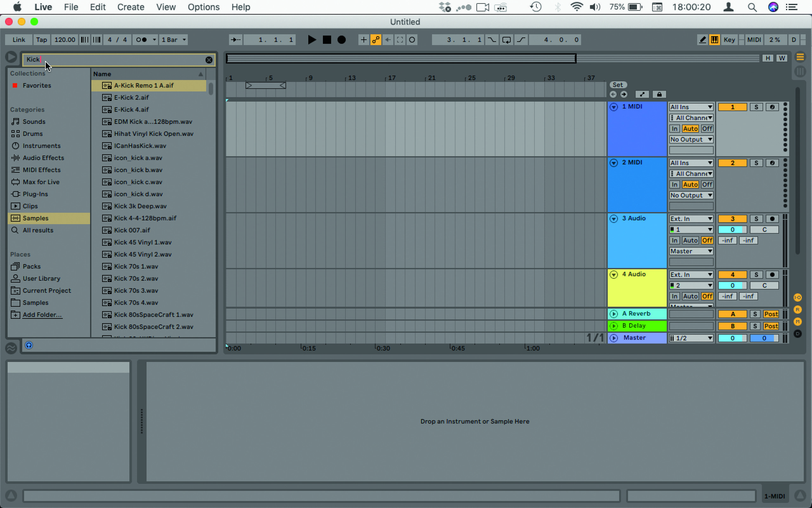The height and width of the screenshot is (508, 812).
Task: Toggle the Lock Envelopes icon
Action: click(x=659, y=94)
